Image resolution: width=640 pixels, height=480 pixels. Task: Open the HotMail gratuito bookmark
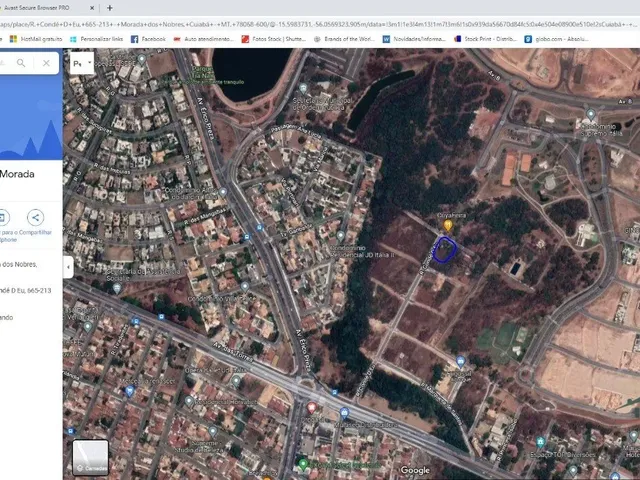coord(36,39)
